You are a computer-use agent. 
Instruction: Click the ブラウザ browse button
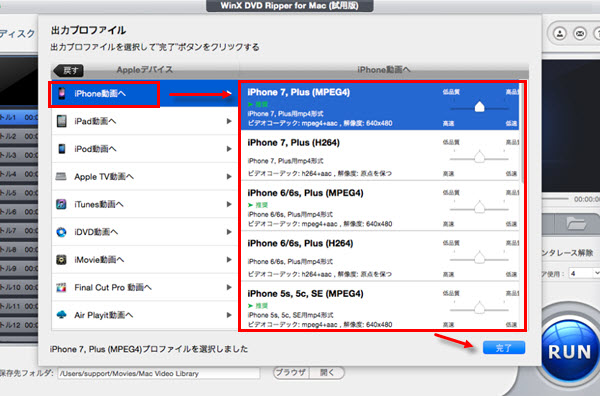coord(291,373)
